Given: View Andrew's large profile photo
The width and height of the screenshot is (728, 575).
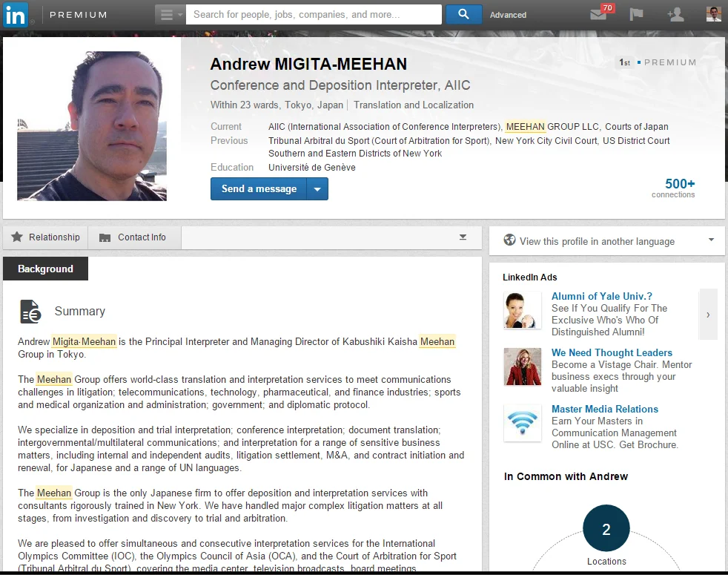Looking at the screenshot, I should (x=92, y=126).
